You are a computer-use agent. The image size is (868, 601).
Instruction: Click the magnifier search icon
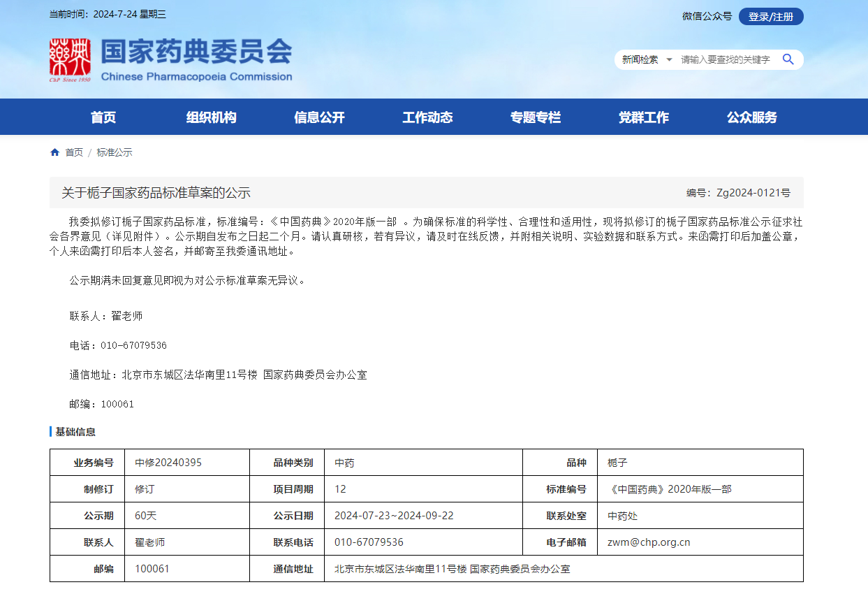pyautogui.click(x=788, y=59)
